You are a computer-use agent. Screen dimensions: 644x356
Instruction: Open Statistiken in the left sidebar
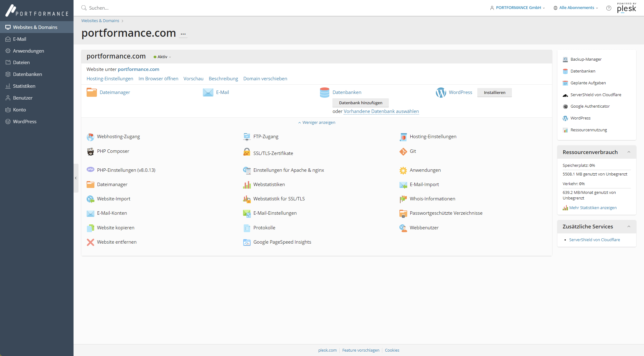pos(24,86)
